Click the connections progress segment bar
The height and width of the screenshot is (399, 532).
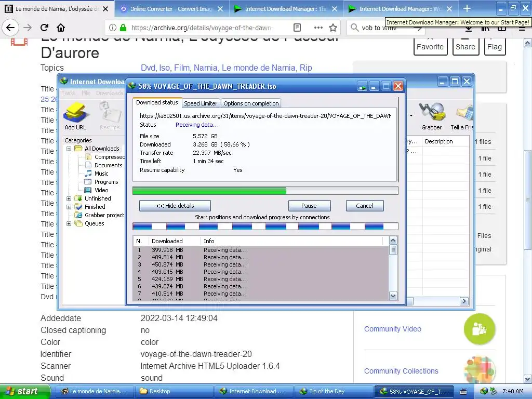(265, 227)
